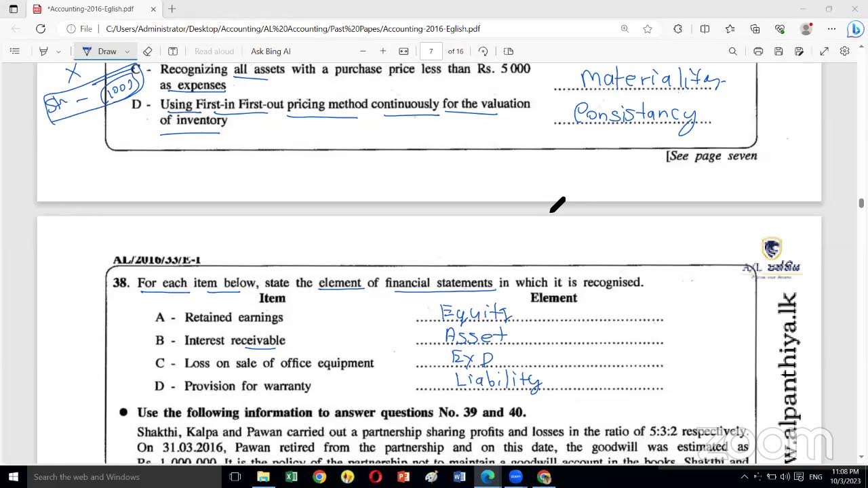Viewport: 868px width, 488px height.
Task: Click the Add text tool icon
Action: pos(172,52)
